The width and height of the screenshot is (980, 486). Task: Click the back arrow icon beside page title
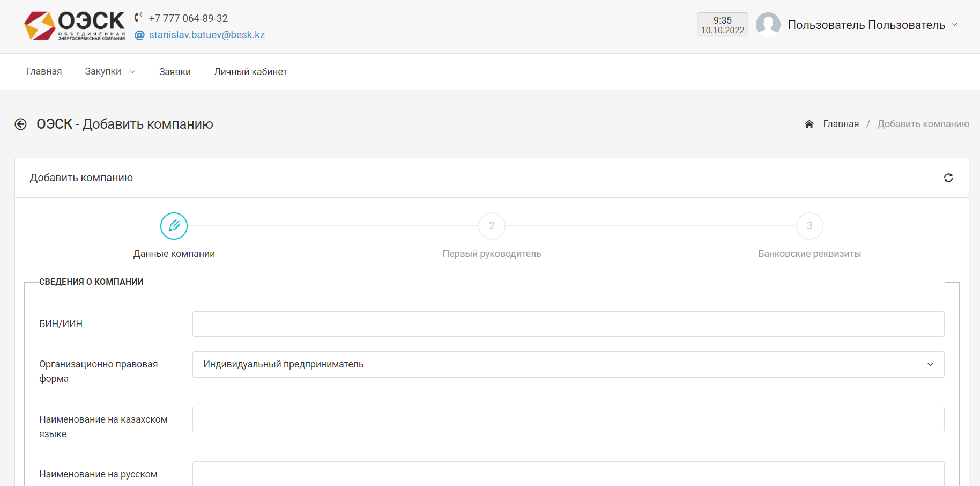pos(20,124)
